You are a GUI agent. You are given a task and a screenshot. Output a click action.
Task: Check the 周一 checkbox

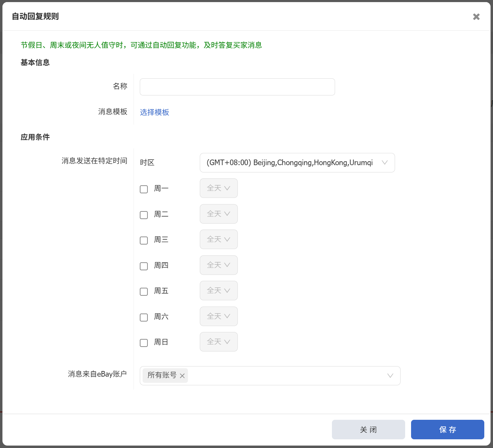[x=144, y=189]
